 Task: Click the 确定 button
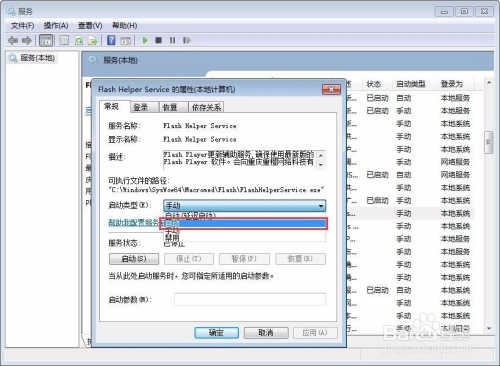(x=216, y=333)
